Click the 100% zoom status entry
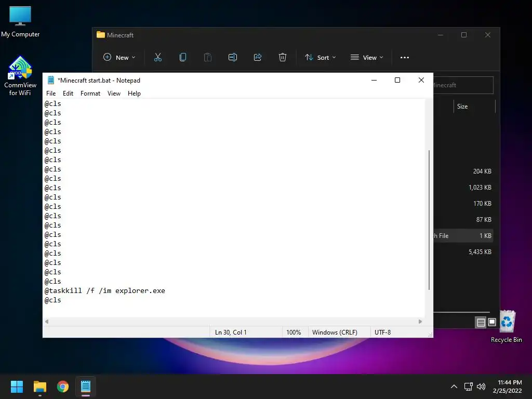The image size is (532, 399). click(x=294, y=332)
